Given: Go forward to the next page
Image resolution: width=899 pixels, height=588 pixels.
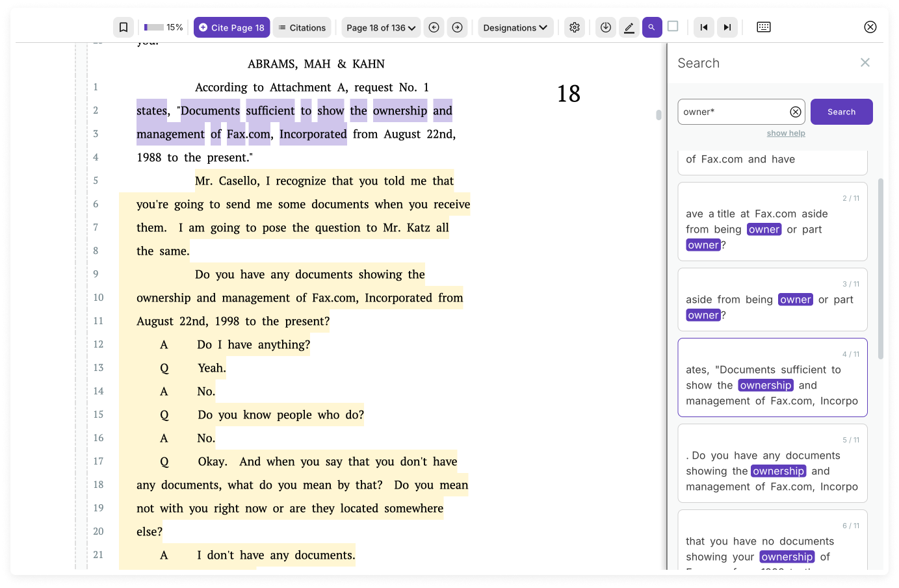Looking at the screenshot, I should click(457, 27).
